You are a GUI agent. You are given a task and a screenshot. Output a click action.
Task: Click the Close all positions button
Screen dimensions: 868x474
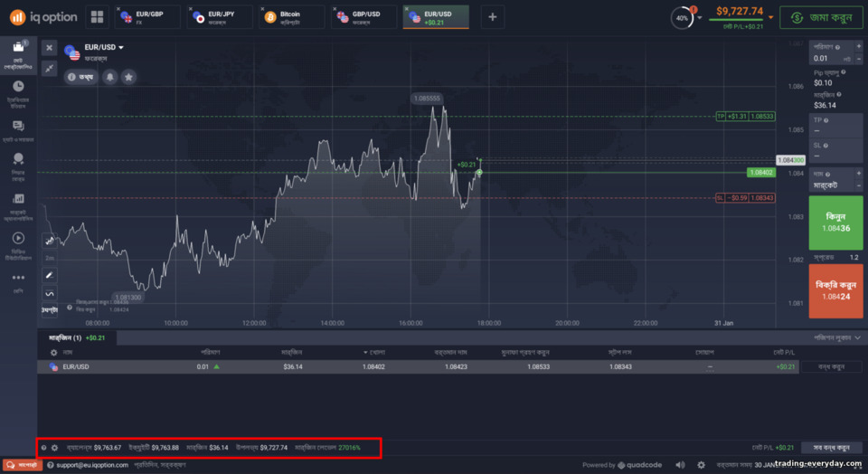(x=832, y=448)
